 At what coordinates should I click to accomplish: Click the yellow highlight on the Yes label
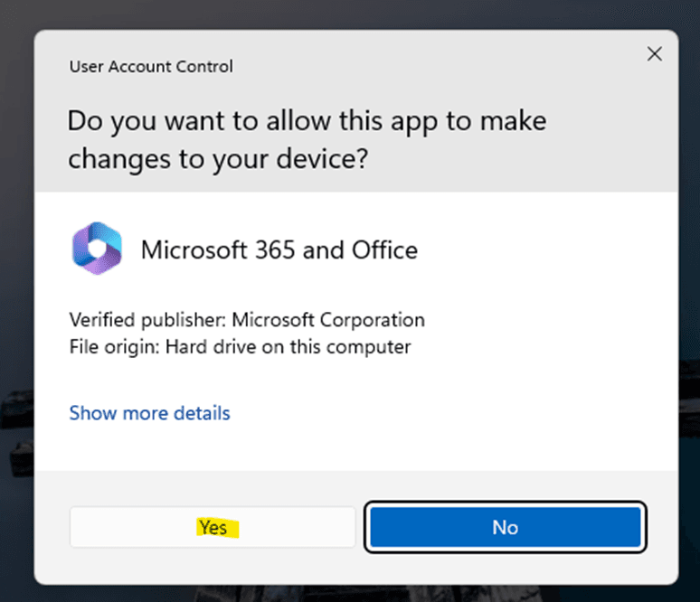point(213,527)
